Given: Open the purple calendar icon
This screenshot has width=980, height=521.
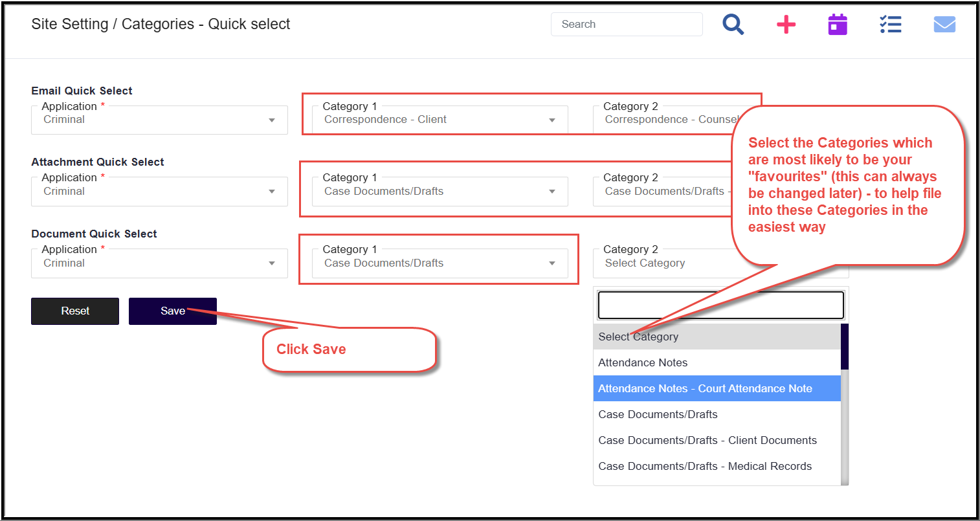Looking at the screenshot, I should point(838,25).
